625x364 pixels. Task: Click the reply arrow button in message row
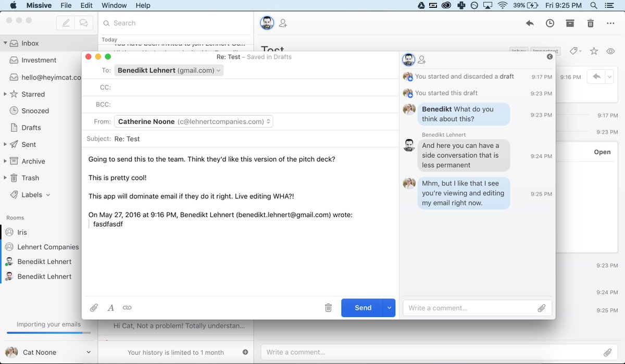coord(596,77)
